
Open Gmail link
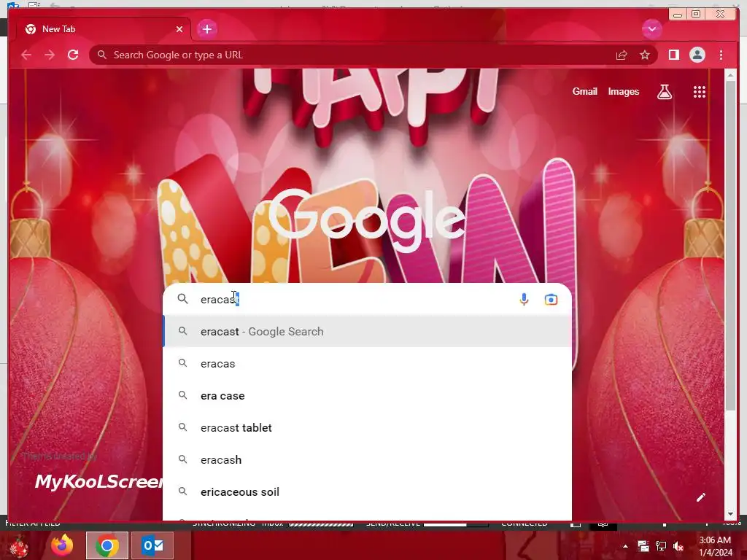pos(584,91)
